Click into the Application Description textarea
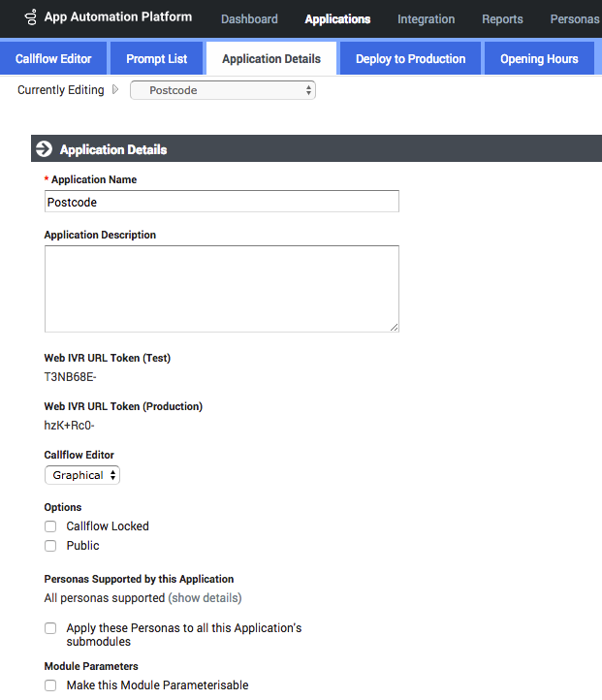Screen dimensions: 602x700 pyautogui.click(x=222, y=289)
